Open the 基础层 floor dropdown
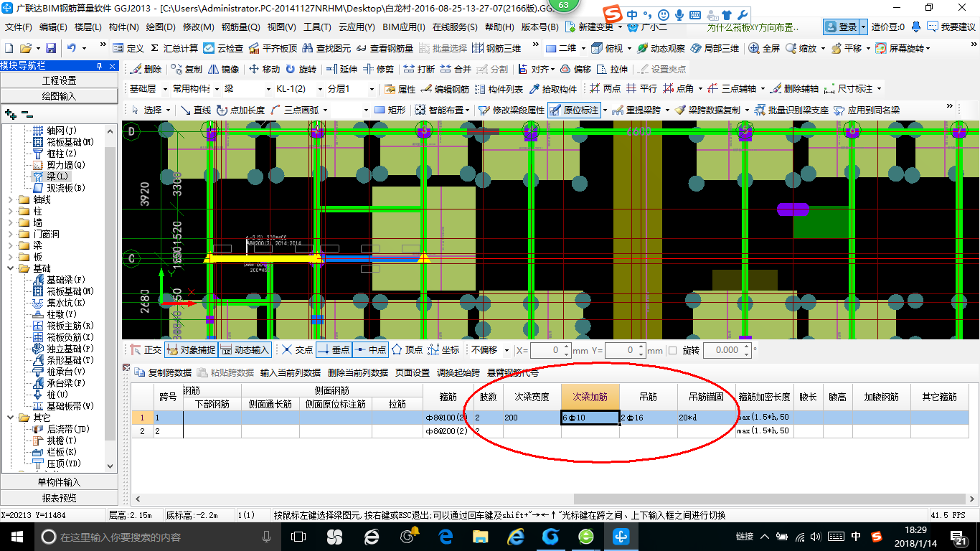Screen dimensions: 980x551 tap(164, 89)
